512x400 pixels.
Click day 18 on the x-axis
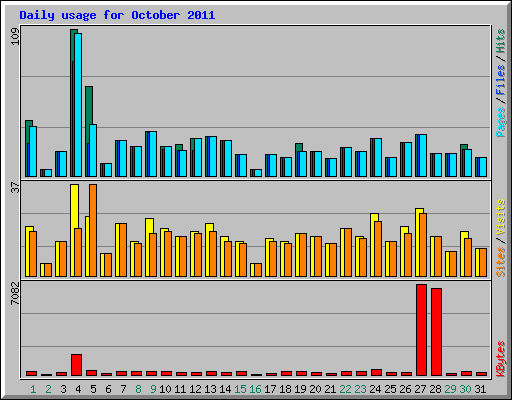coord(285,389)
